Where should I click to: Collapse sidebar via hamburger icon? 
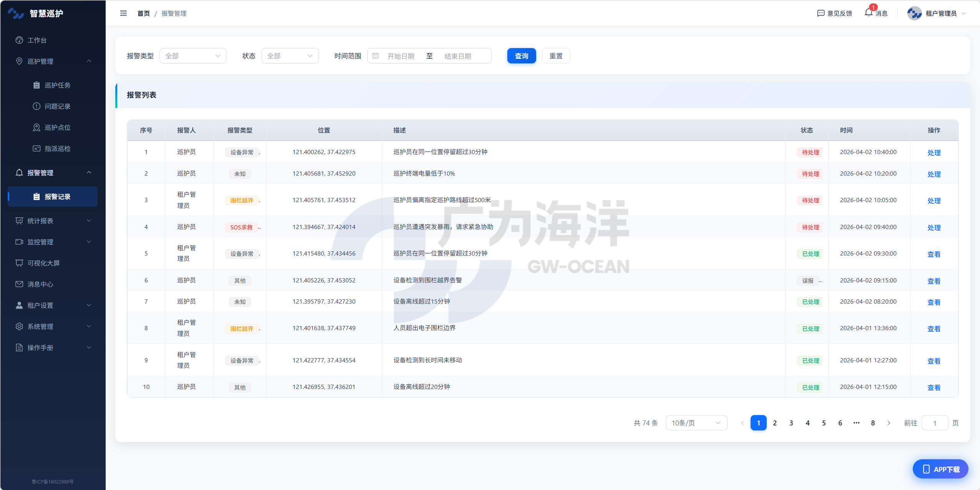tap(123, 13)
